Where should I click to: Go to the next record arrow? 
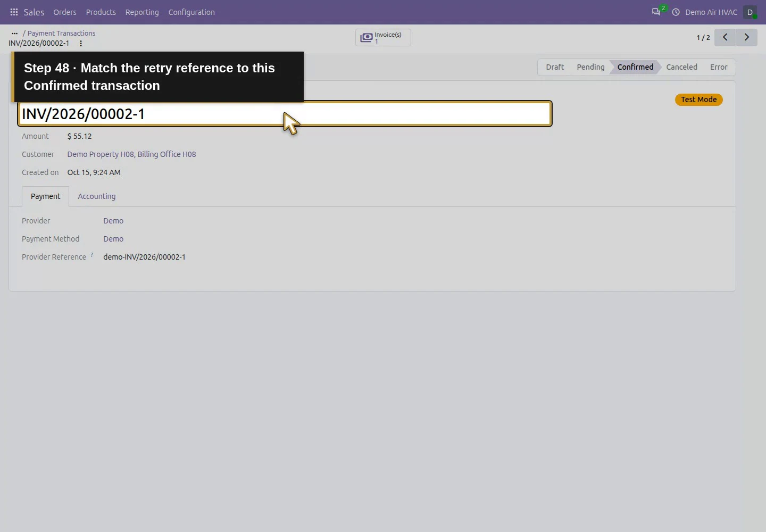747,37
